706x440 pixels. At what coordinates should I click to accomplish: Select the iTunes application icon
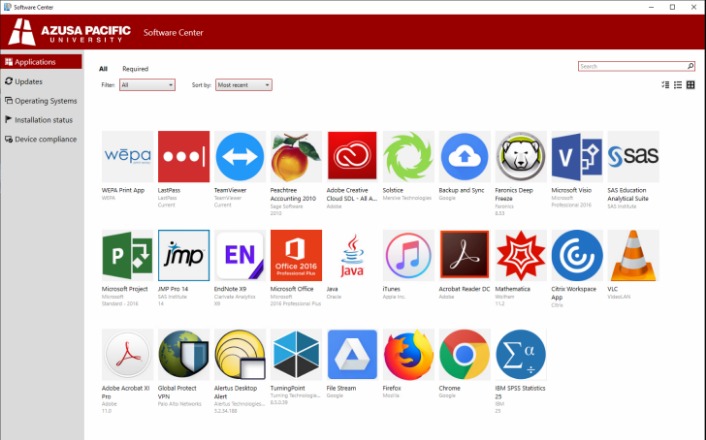tap(408, 256)
